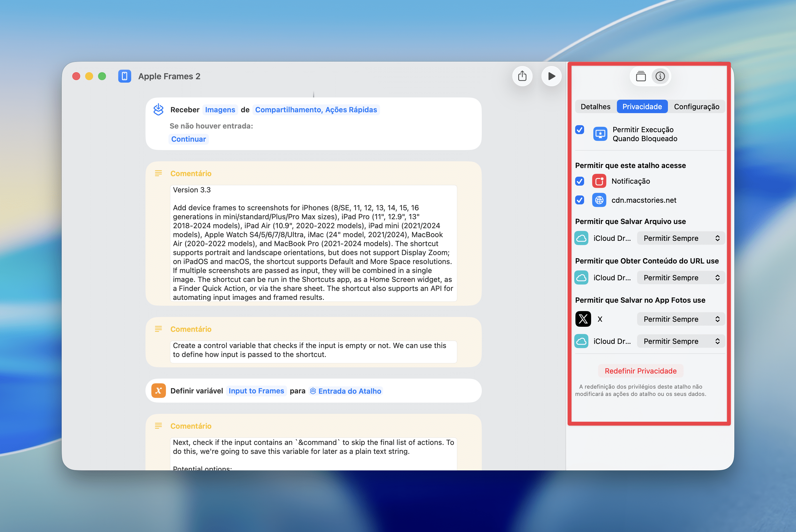Click the Notificação app icon
This screenshot has height=532, width=796.
(x=599, y=181)
